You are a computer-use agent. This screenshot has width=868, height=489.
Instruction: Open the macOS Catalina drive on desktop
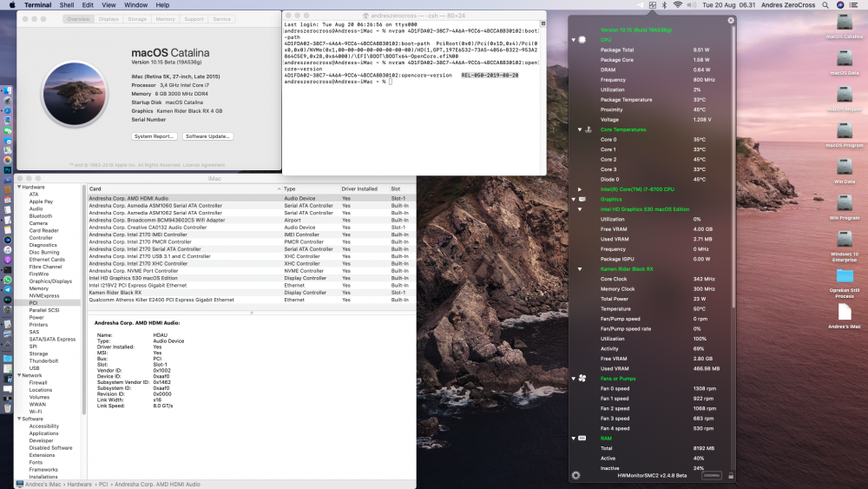tap(845, 23)
